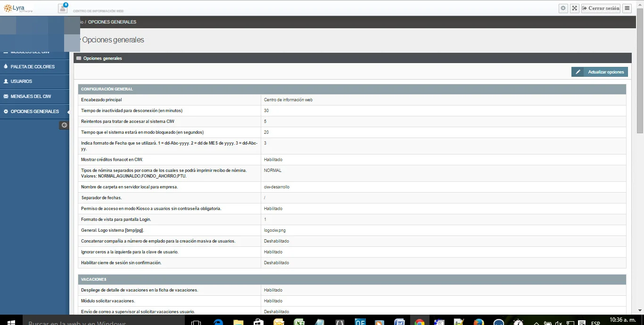Click Concatenar compañía a número de empleado
The image size is (644, 325).
(158, 241)
